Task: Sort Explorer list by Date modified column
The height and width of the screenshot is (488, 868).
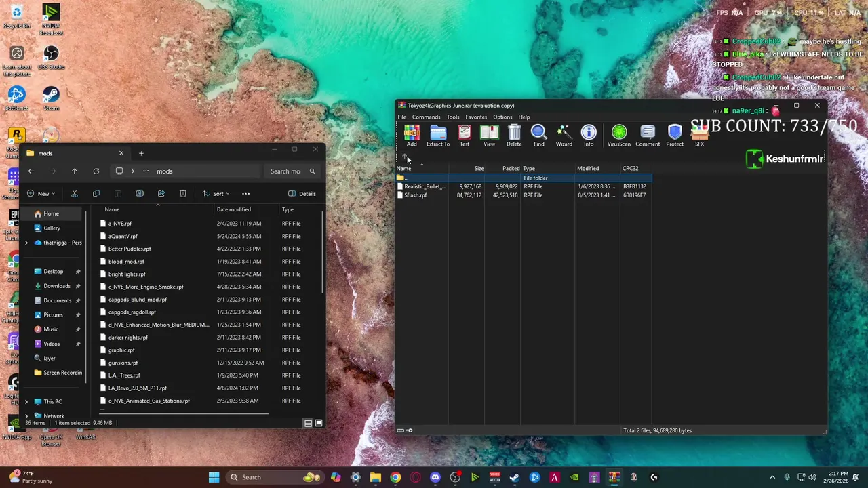Action: (x=234, y=209)
